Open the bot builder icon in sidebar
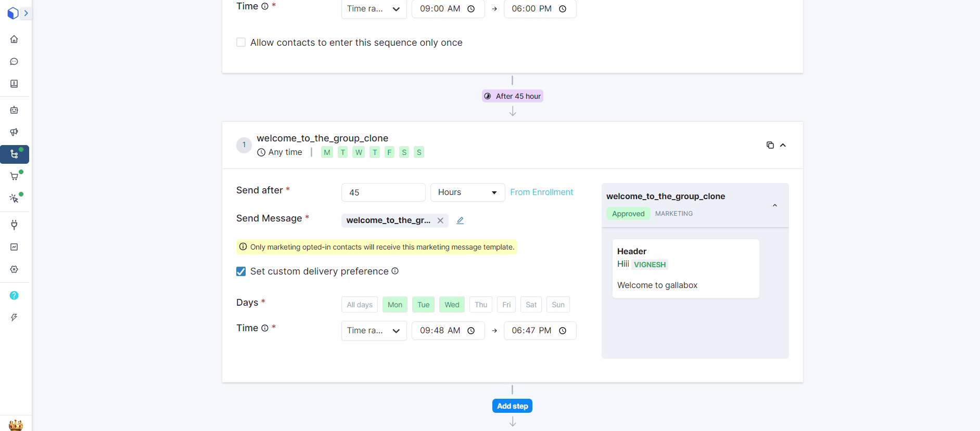This screenshot has width=980, height=431. click(14, 110)
